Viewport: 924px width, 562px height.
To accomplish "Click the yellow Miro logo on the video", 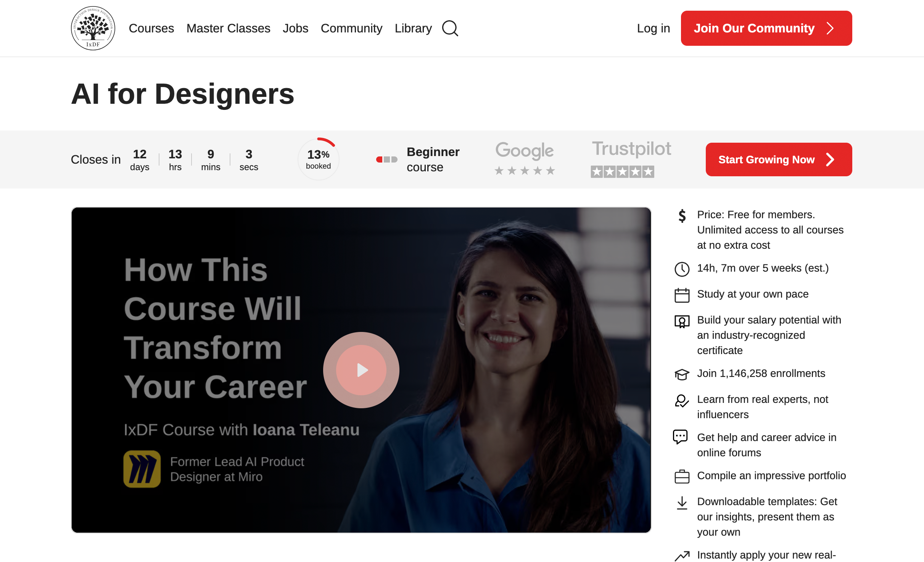I will tap(142, 469).
